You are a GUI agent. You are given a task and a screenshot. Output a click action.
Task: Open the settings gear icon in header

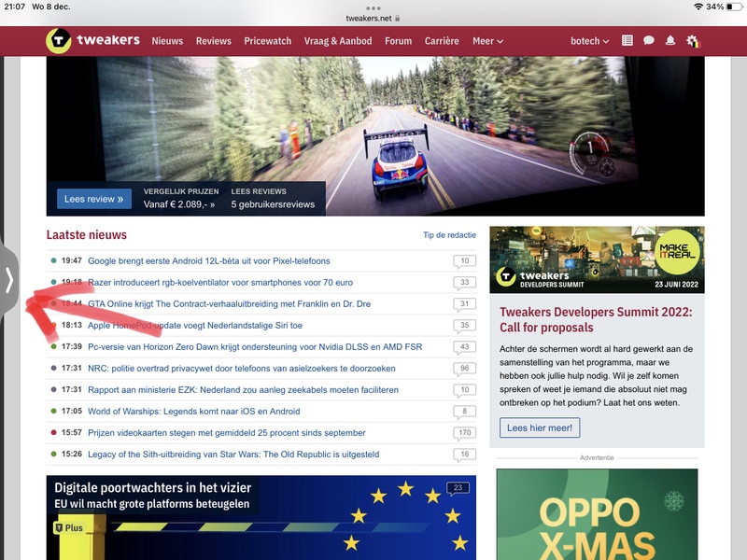(693, 41)
